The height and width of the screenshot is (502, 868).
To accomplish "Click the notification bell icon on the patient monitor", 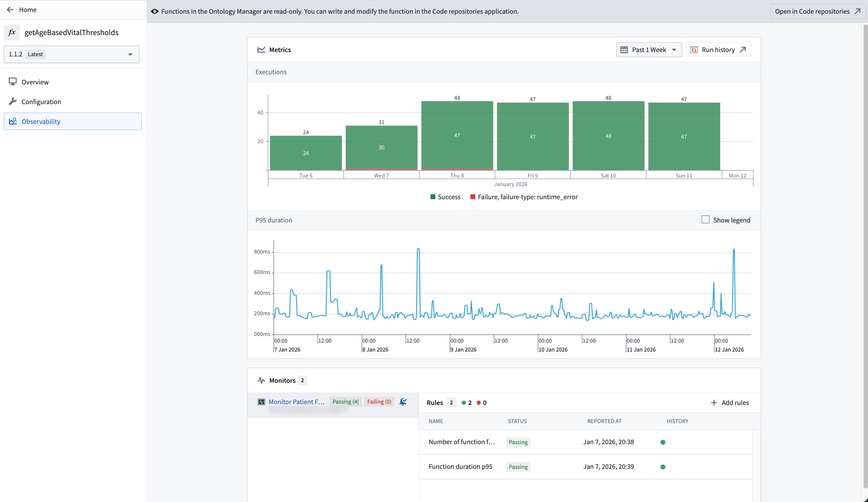I will tap(403, 402).
